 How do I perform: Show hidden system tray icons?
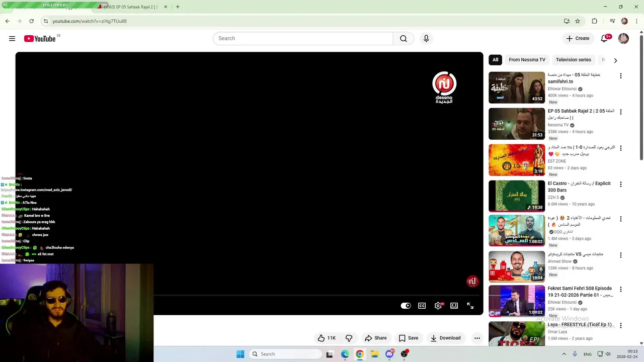click(564, 354)
